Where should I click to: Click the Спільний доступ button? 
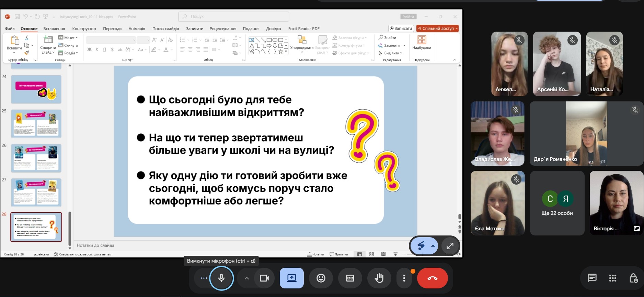pos(438,29)
